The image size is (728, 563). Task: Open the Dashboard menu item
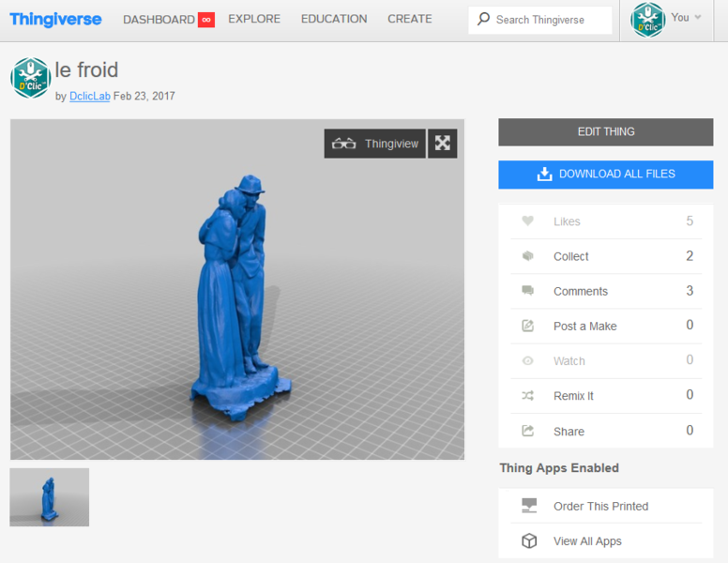159,20
